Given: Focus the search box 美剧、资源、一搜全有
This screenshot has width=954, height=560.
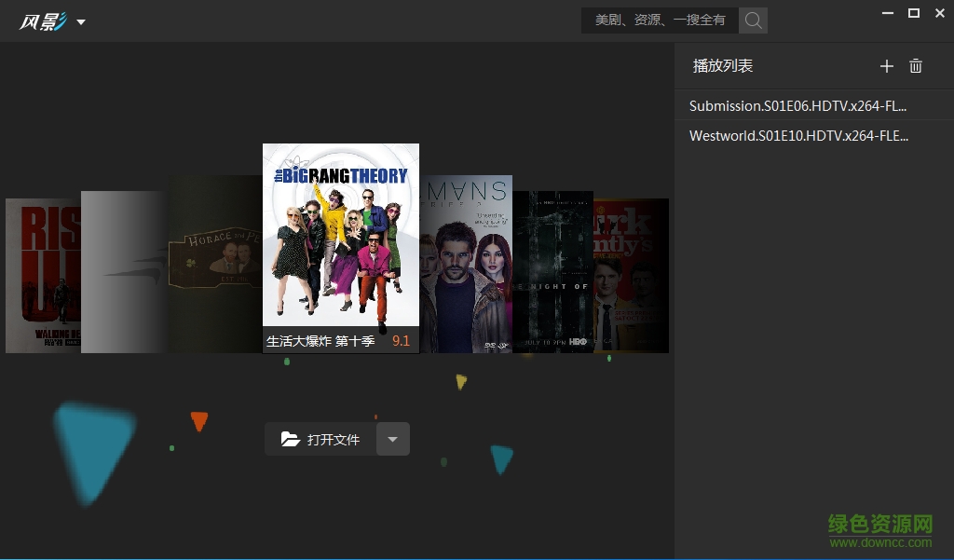Looking at the screenshot, I should [x=660, y=20].
